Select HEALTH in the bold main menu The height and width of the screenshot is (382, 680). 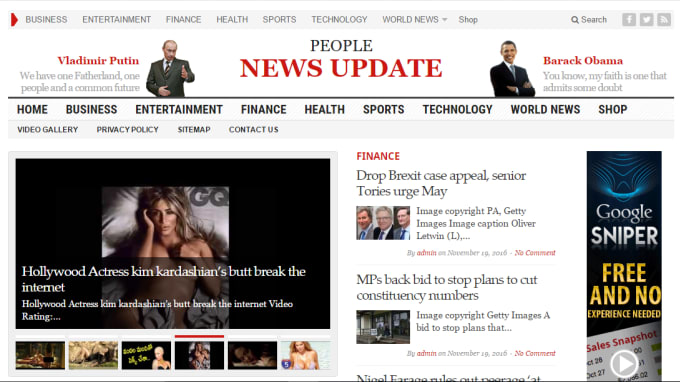point(324,110)
